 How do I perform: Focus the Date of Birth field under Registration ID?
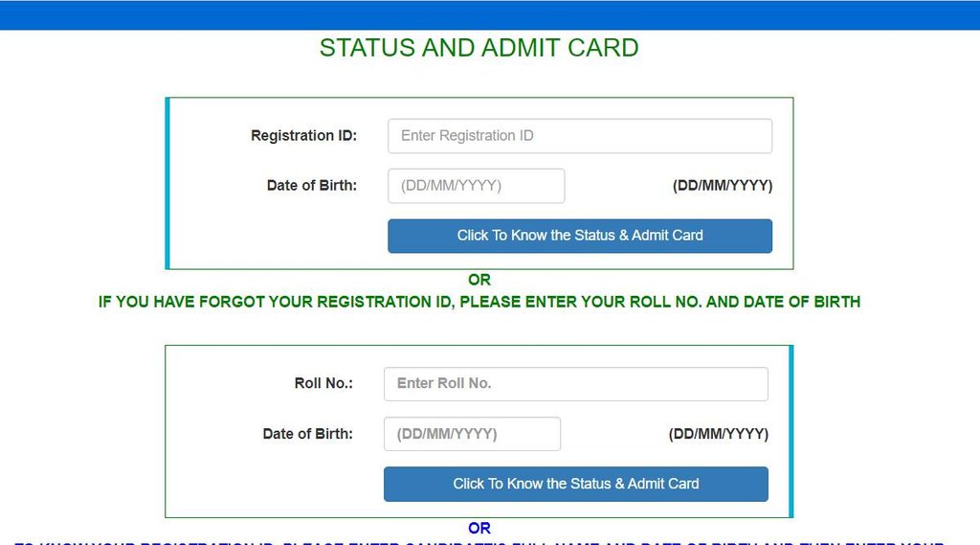click(476, 186)
